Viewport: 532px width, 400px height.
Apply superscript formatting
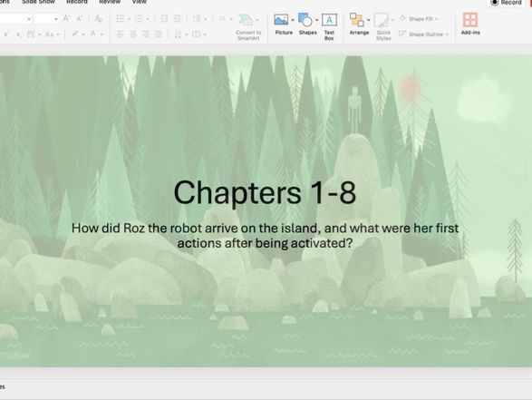5,34
